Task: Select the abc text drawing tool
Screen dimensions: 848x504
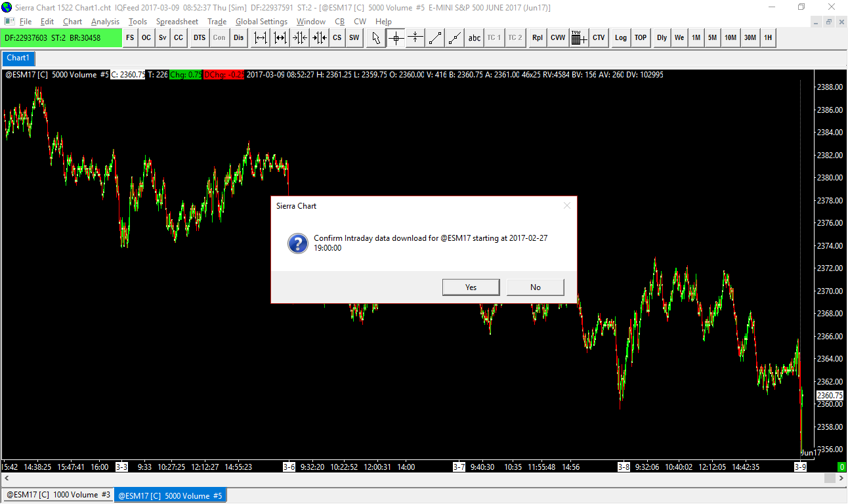Action: click(x=475, y=38)
